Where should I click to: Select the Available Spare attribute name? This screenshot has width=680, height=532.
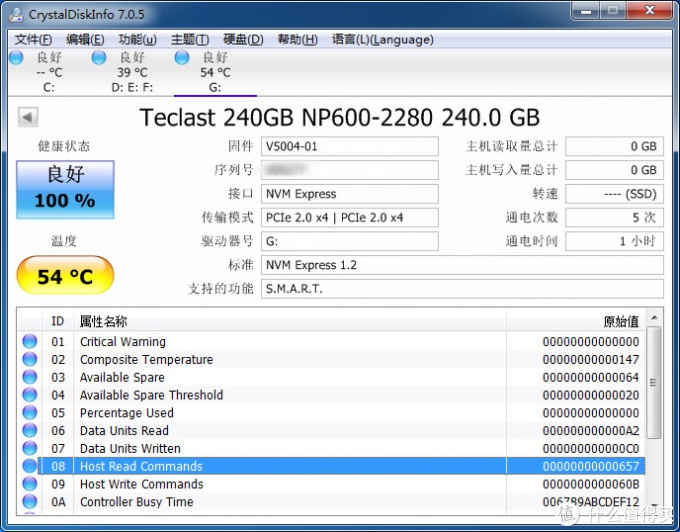click(122, 377)
